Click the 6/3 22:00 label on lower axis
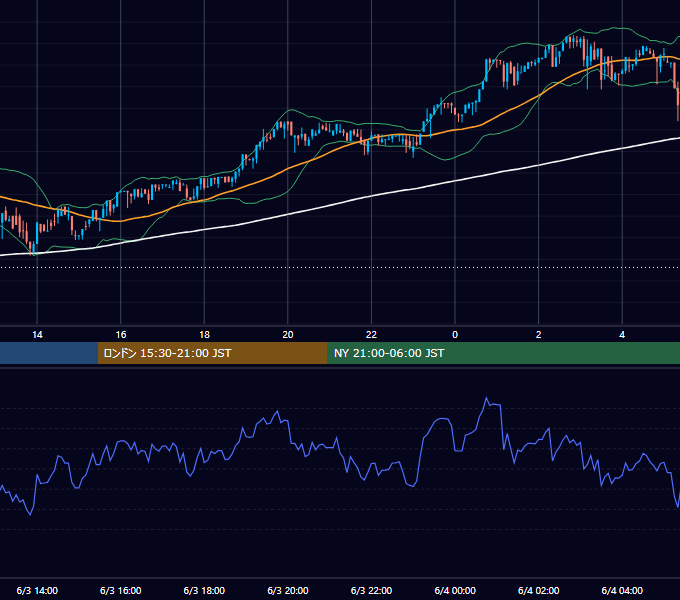 point(371,590)
